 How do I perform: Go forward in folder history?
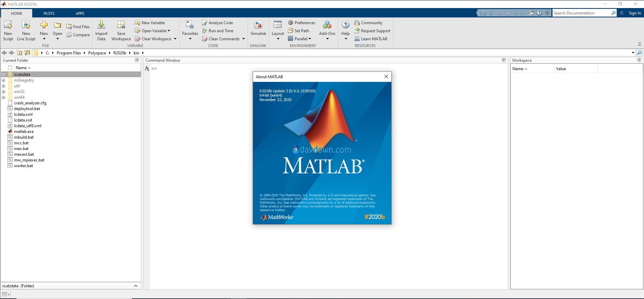pos(12,53)
